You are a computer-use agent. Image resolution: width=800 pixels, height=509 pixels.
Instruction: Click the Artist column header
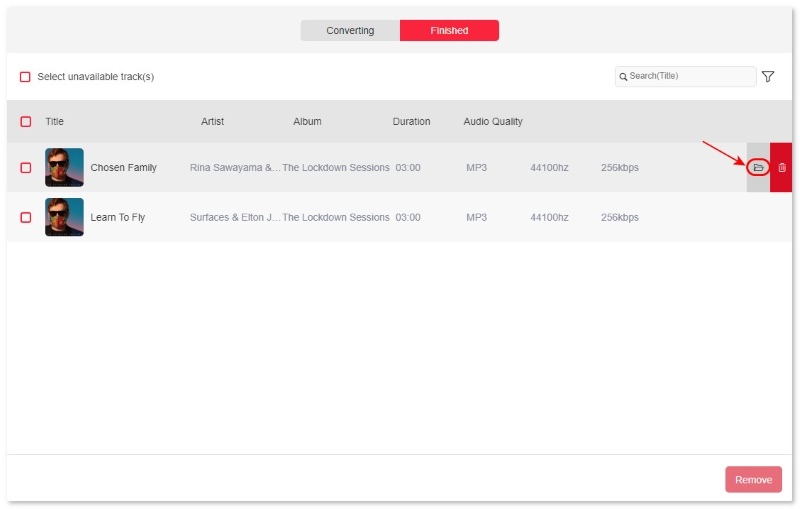[x=212, y=122]
